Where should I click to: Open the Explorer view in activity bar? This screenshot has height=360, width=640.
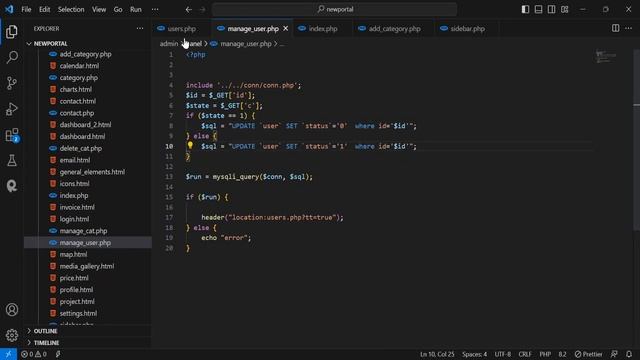(x=12, y=31)
